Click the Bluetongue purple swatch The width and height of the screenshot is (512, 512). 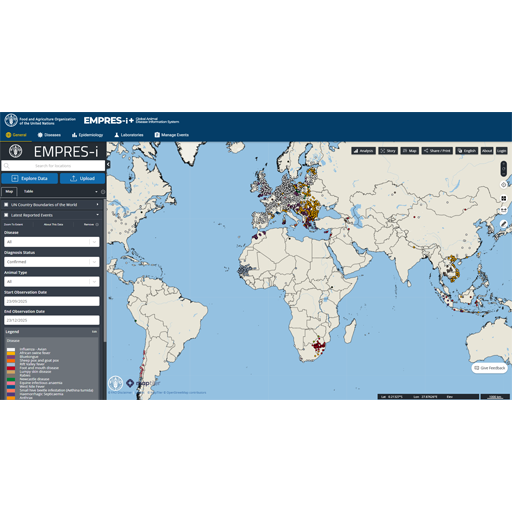(11, 357)
